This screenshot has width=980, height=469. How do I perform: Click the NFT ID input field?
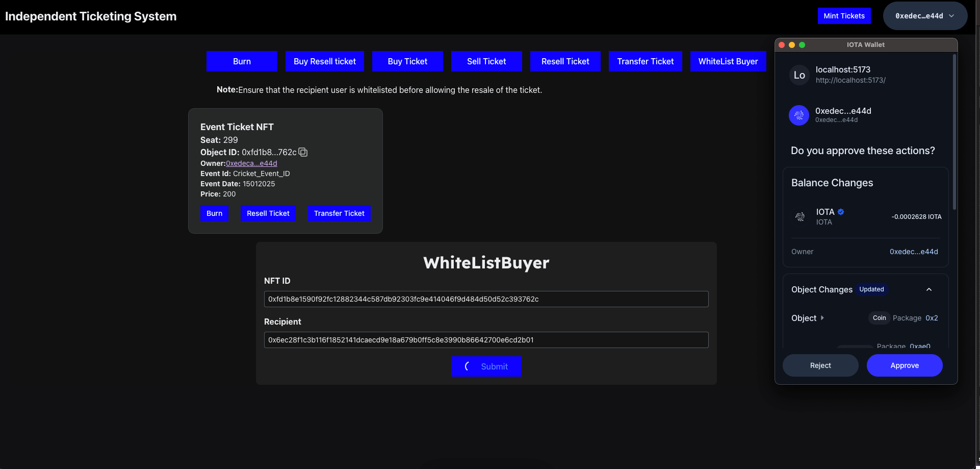click(x=486, y=299)
